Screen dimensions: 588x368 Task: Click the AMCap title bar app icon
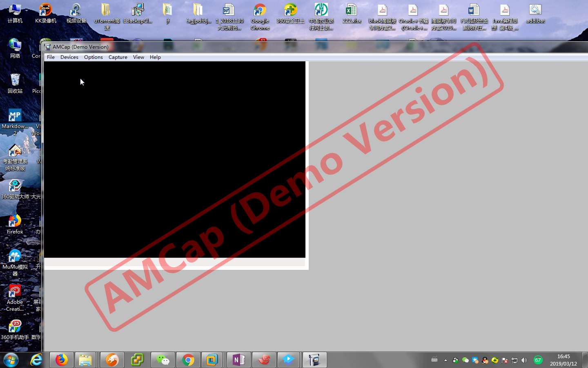point(47,47)
